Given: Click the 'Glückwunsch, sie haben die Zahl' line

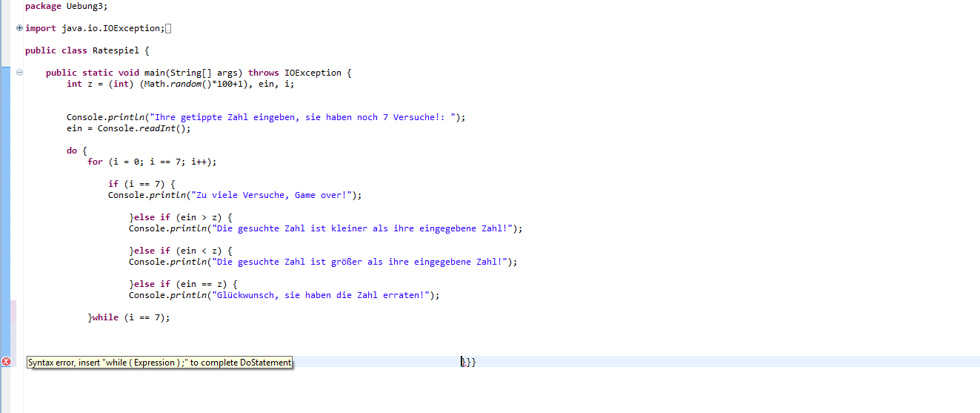Looking at the screenshot, I should [284, 295].
